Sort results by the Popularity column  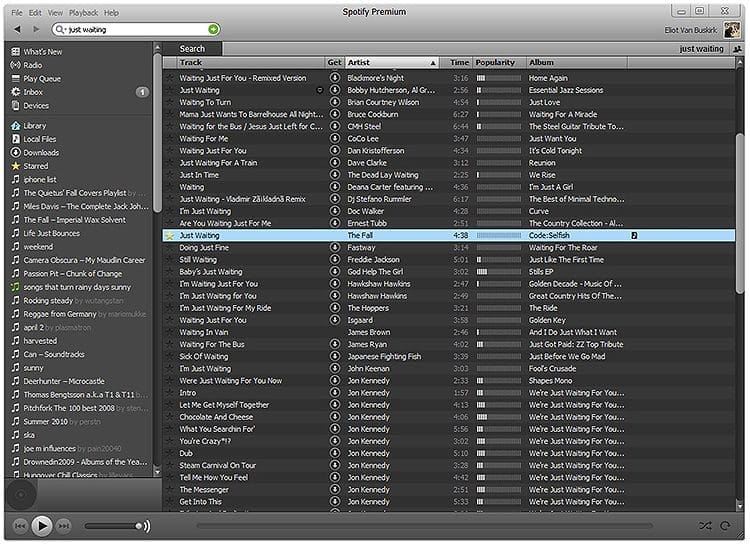[x=497, y=62]
